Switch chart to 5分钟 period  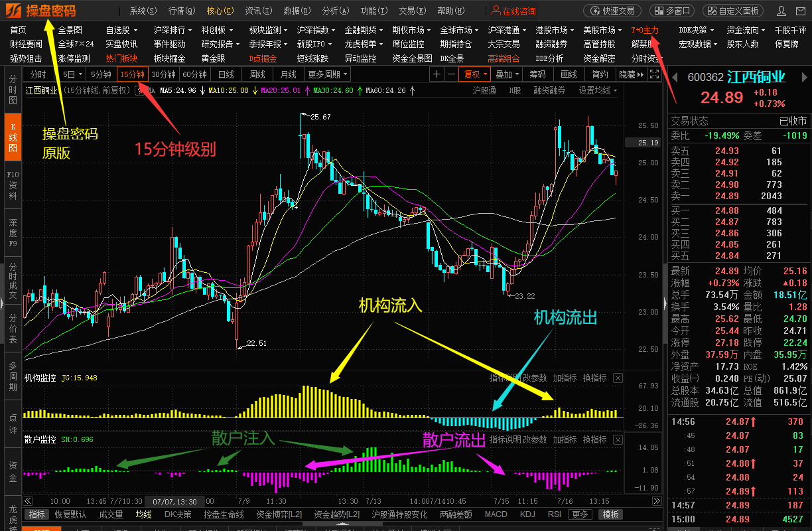(101, 74)
